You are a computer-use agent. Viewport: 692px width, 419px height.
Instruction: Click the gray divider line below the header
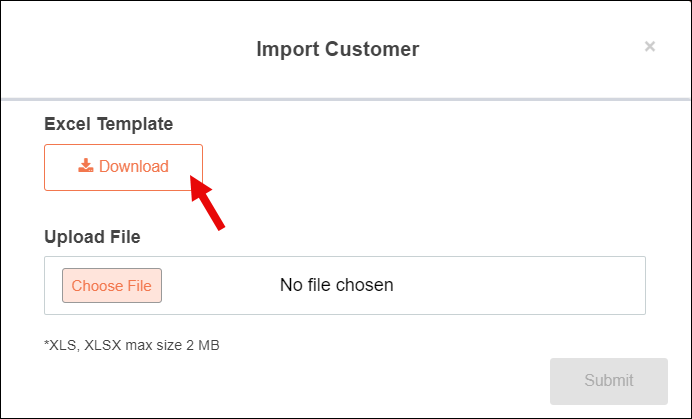pos(346,99)
